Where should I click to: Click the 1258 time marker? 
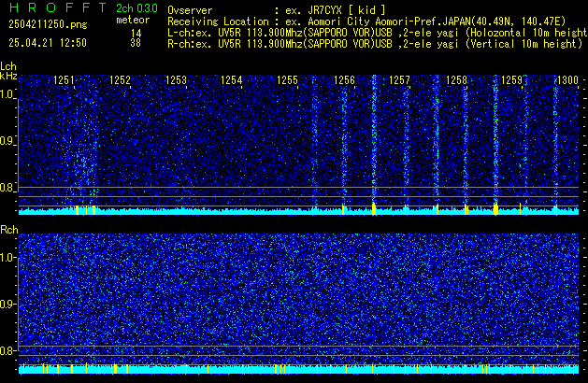point(456,80)
